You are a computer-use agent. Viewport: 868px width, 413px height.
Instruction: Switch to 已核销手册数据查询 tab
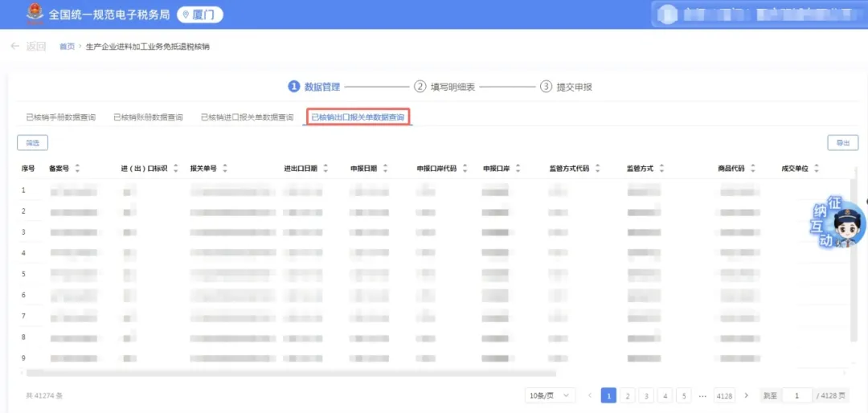click(x=61, y=117)
